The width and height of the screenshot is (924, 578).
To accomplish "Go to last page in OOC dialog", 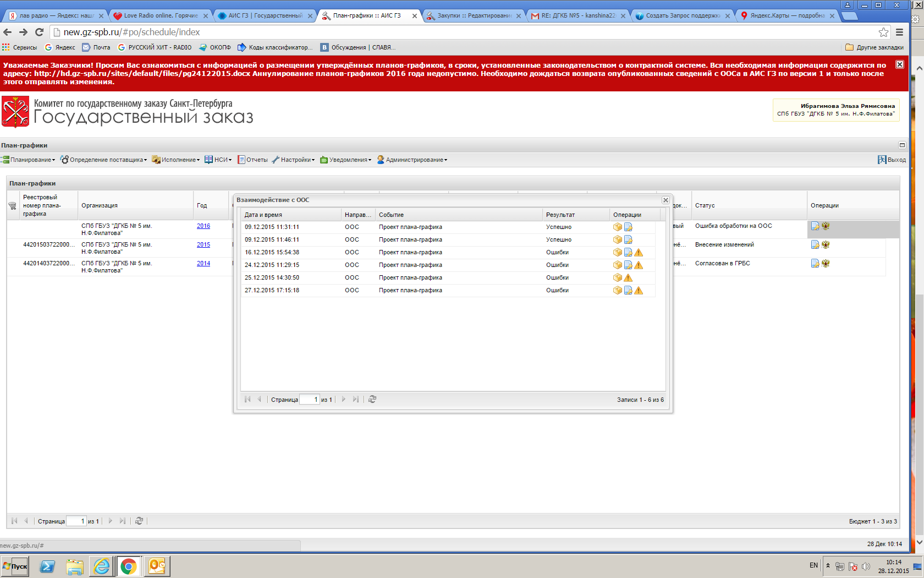I will (356, 399).
